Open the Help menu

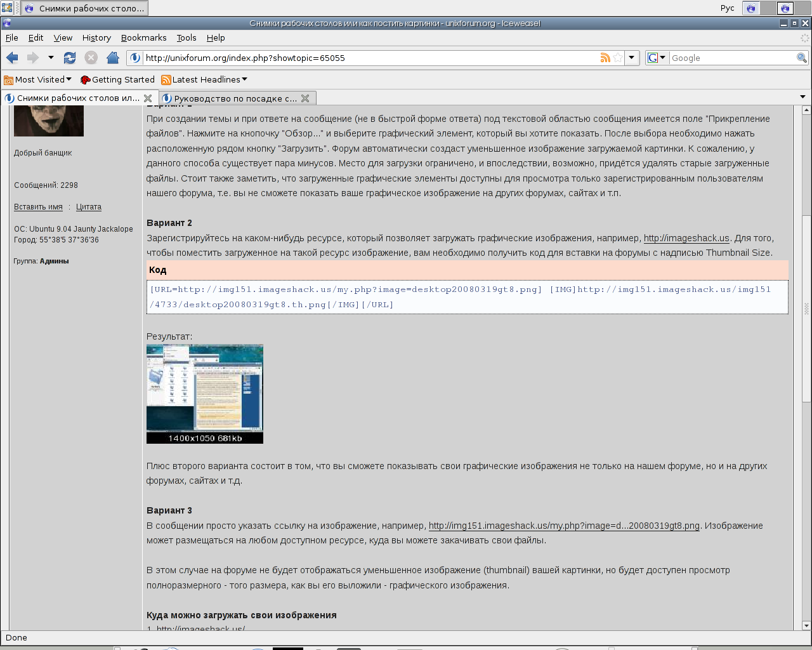click(216, 37)
